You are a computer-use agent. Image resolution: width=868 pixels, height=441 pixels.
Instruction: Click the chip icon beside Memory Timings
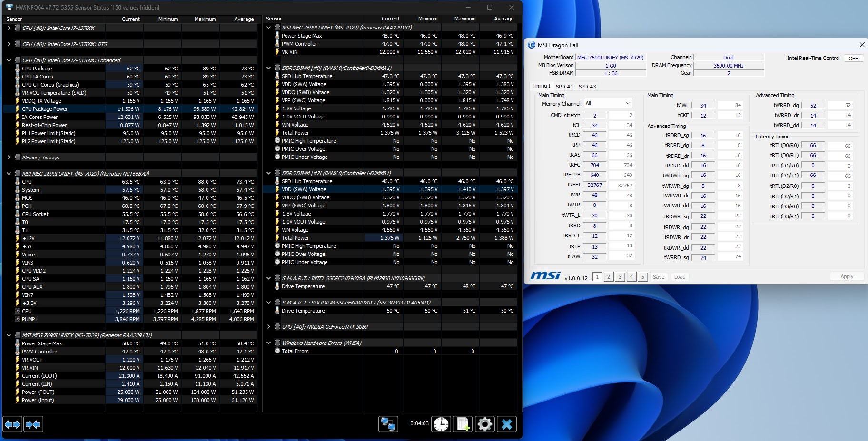pyautogui.click(x=18, y=157)
